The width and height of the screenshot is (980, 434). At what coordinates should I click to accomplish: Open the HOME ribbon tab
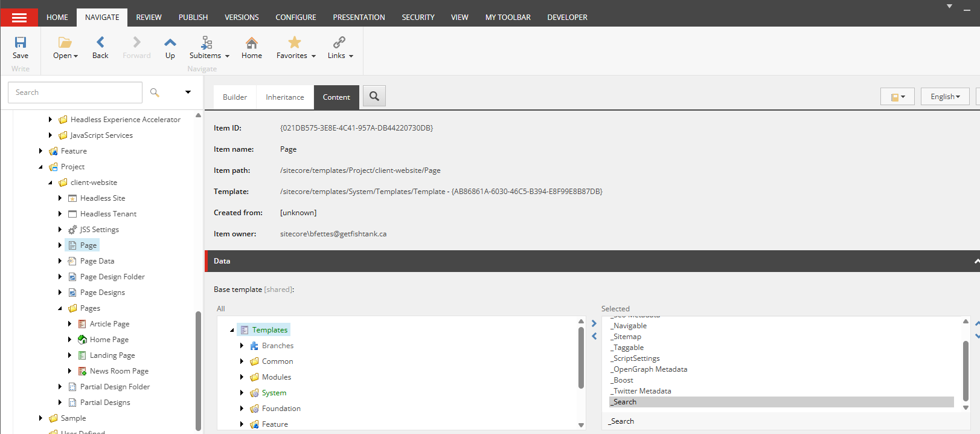[x=57, y=18]
